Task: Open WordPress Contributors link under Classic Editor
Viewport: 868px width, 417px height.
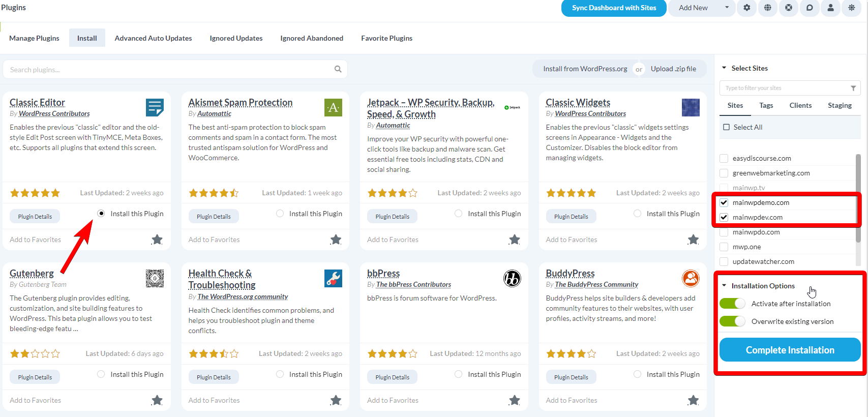Action: (54, 114)
